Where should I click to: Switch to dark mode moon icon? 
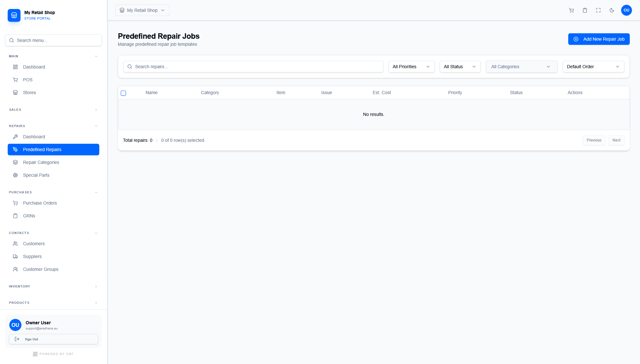pos(612,10)
